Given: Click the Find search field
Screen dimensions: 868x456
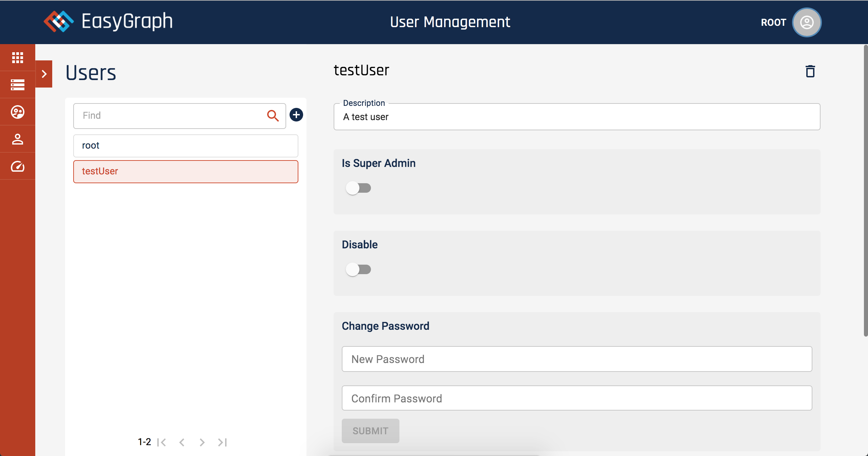Looking at the screenshot, I should point(180,116).
